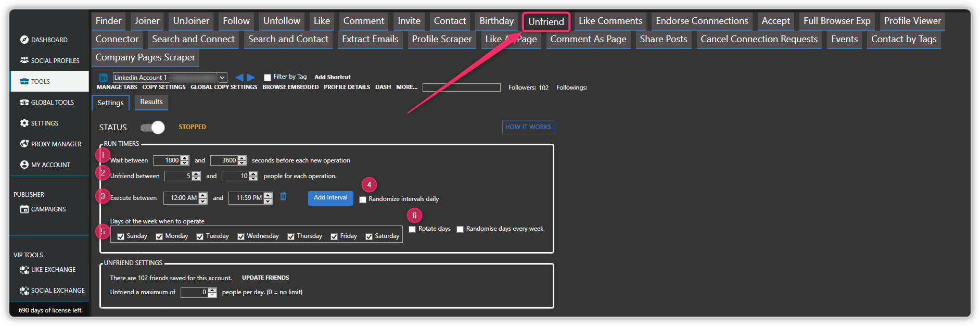Uncheck Friday
Screen dimensions: 980x326
click(x=334, y=236)
